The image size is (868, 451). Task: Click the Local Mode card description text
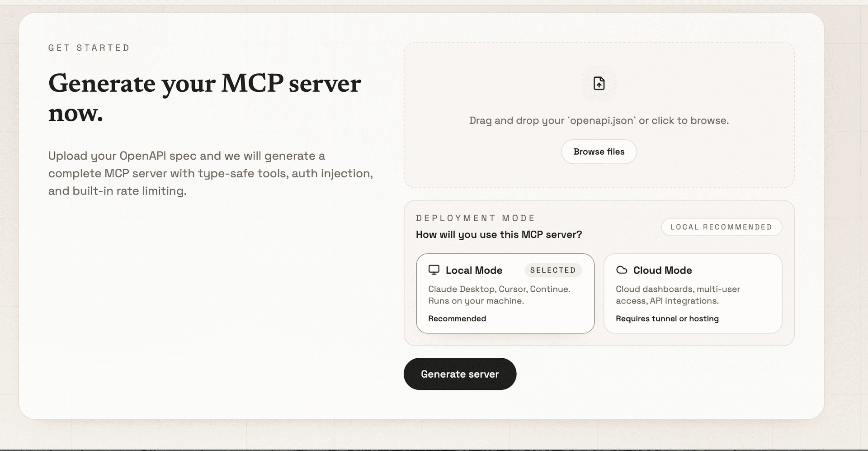(x=499, y=294)
